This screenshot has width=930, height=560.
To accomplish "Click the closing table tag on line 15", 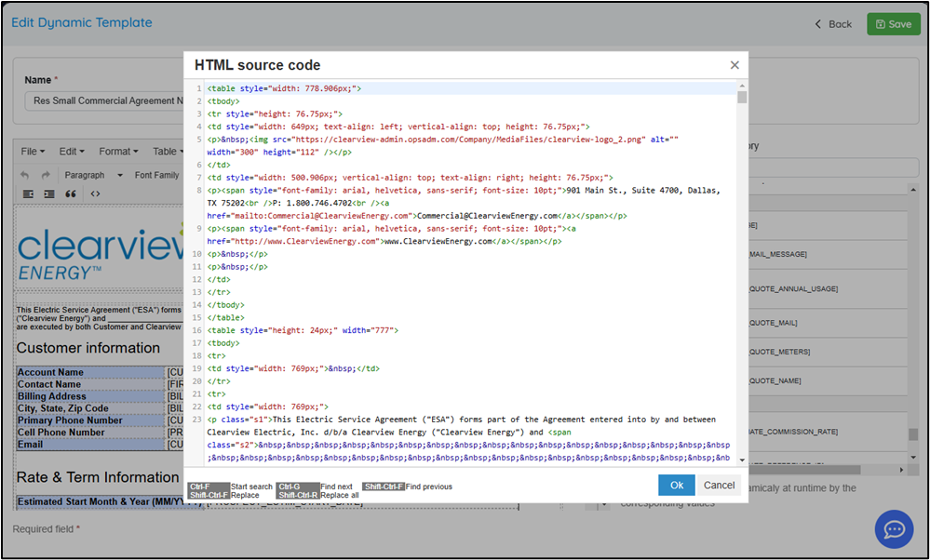I will pyautogui.click(x=225, y=317).
